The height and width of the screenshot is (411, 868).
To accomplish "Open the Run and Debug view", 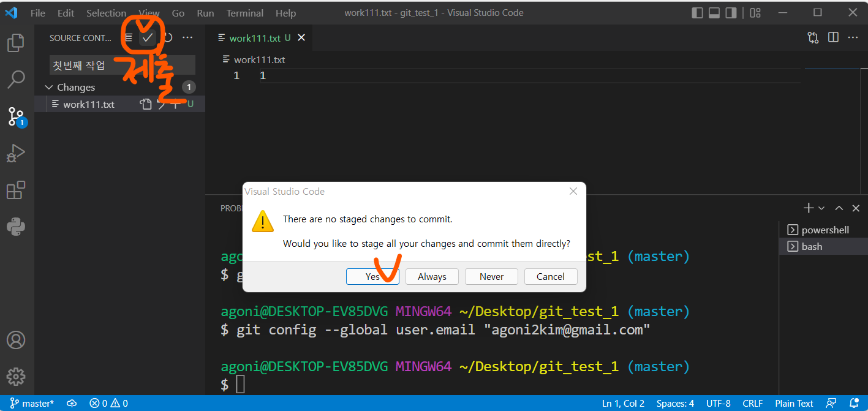I will (x=16, y=153).
